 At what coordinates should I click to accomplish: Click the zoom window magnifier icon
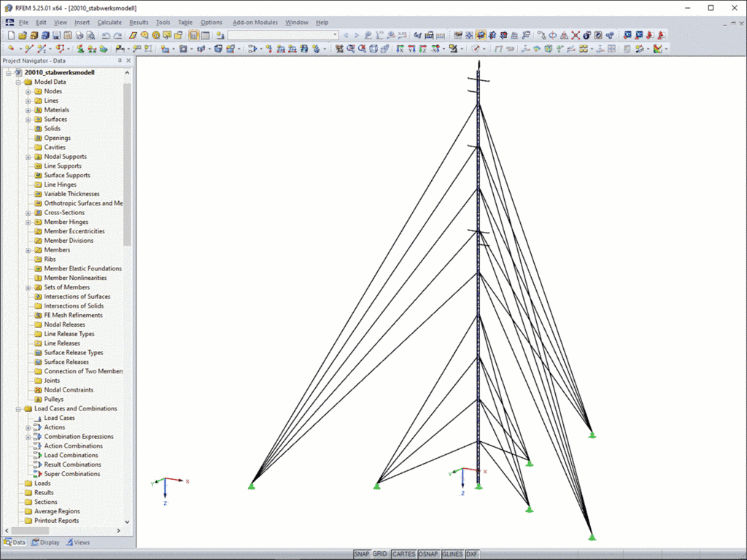click(x=350, y=49)
